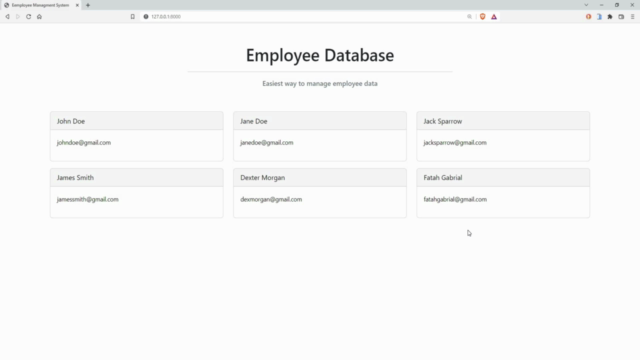Screen dimensions: 640x360
Task: Click the email dexmorgan@gmail.com
Action: pyautogui.click(x=271, y=199)
